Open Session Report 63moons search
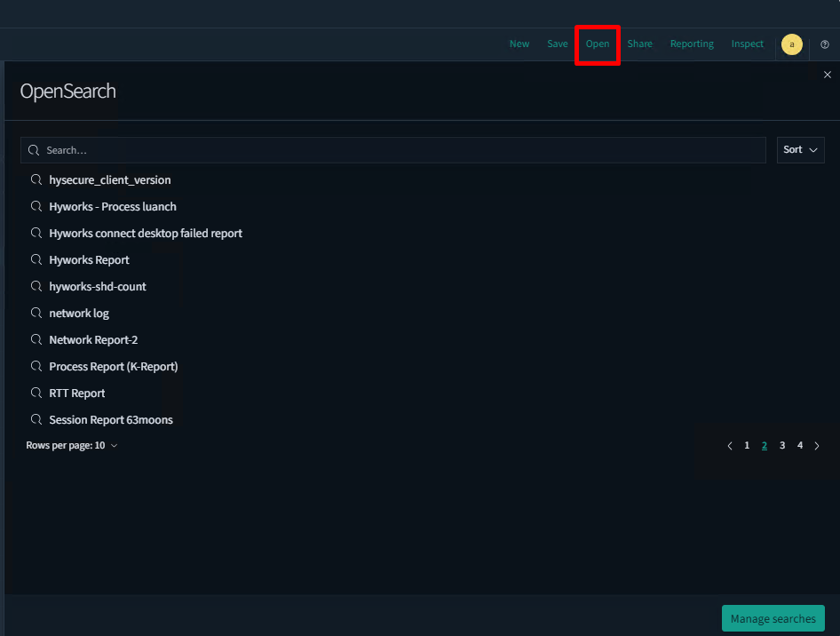This screenshot has width=840, height=636. (111, 420)
